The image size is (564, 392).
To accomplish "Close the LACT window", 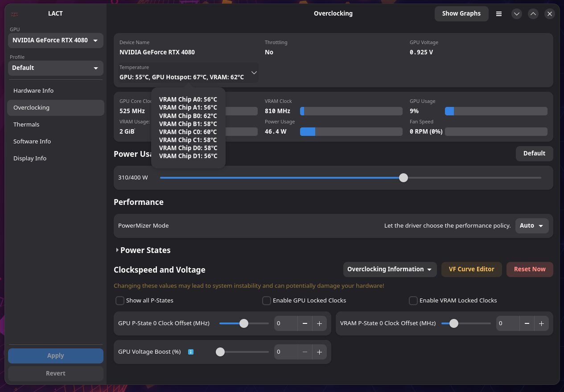I will pos(550,14).
